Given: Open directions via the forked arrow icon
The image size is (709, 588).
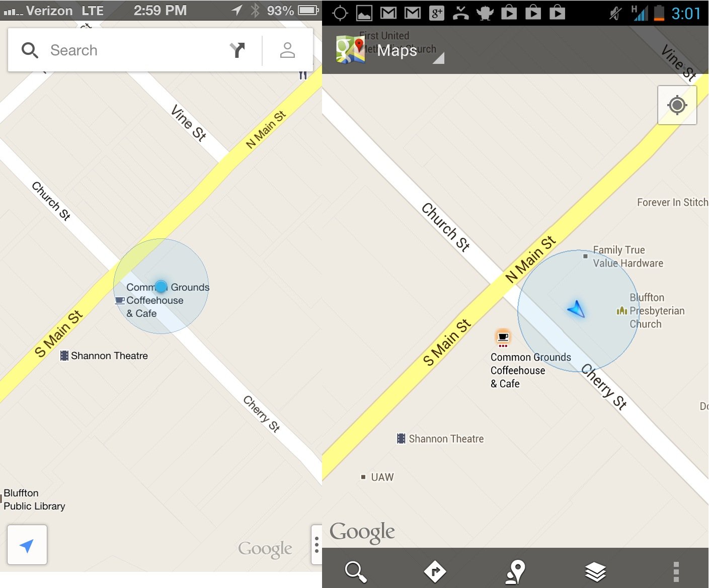Looking at the screenshot, I should pos(237,50).
